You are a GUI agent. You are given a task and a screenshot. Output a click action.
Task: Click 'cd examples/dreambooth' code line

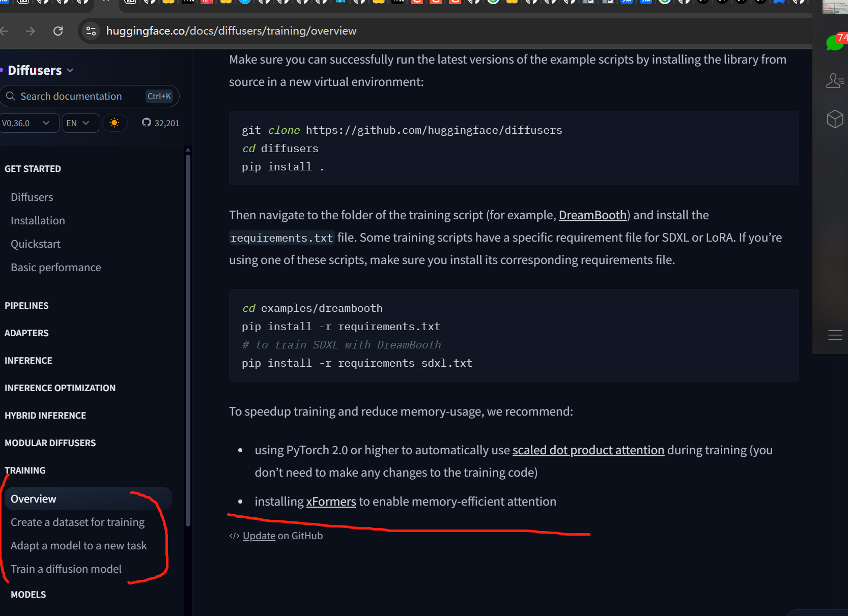[x=312, y=308]
